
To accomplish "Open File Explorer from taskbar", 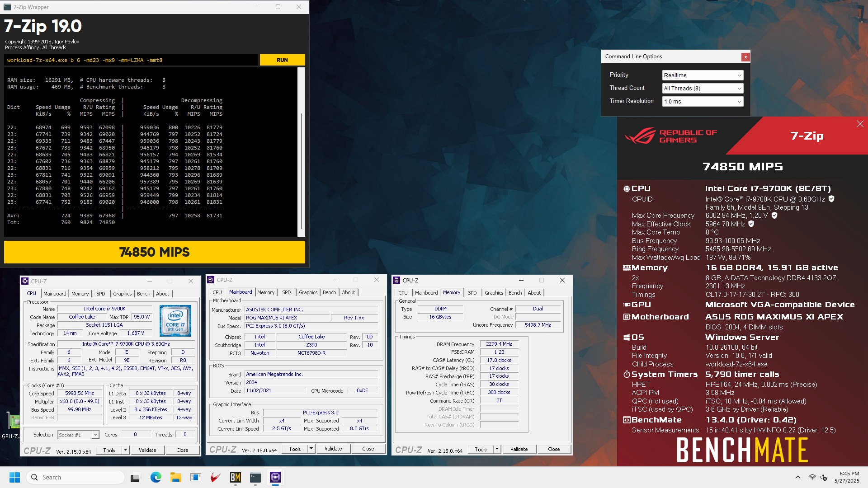I will click(x=175, y=477).
